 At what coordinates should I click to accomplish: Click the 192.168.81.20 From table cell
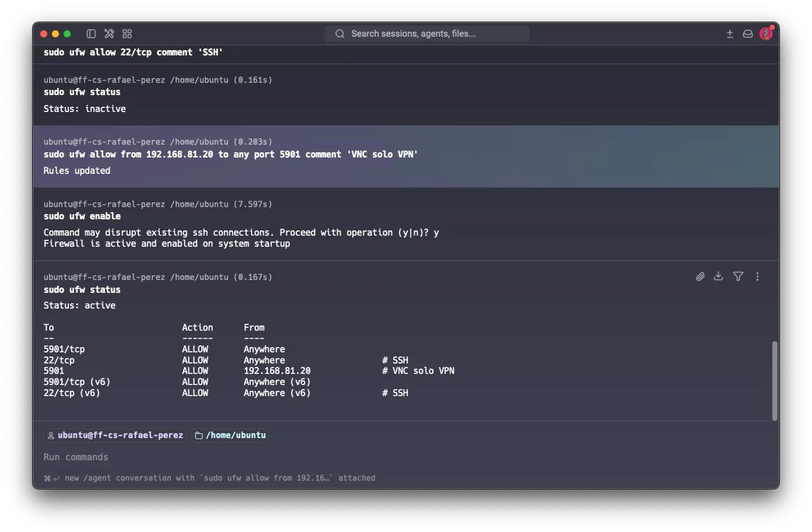(x=277, y=371)
